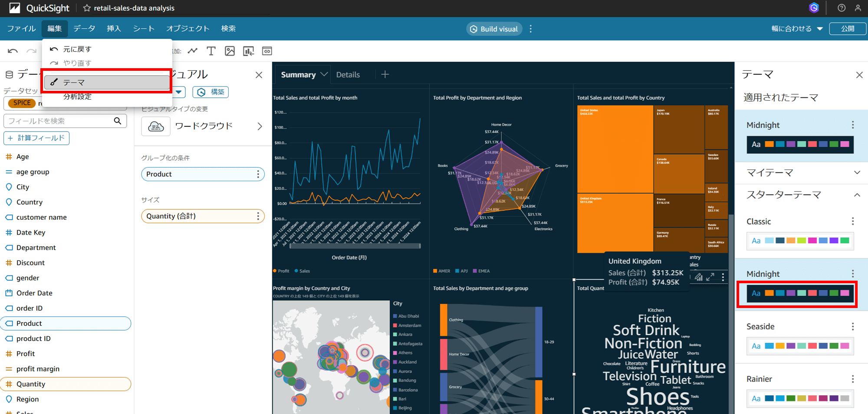The width and height of the screenshot is (868, 414).
Task: Open Build visual more options kebab
Action: click(531, 29)
